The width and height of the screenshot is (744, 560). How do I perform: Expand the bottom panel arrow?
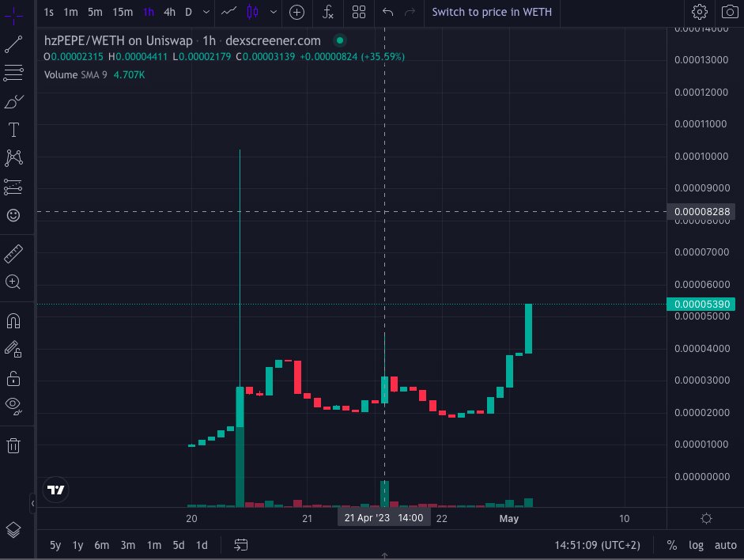[385, 556]
